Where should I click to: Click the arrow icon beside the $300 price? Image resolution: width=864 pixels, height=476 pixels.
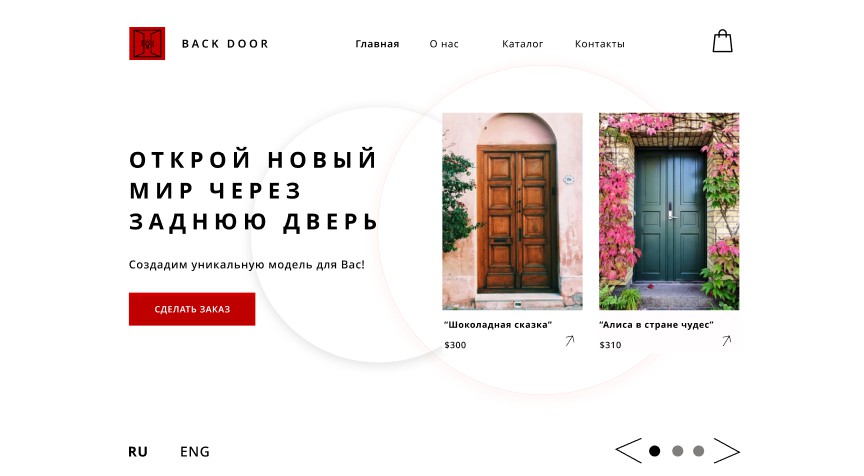click(x=570, y=340)
